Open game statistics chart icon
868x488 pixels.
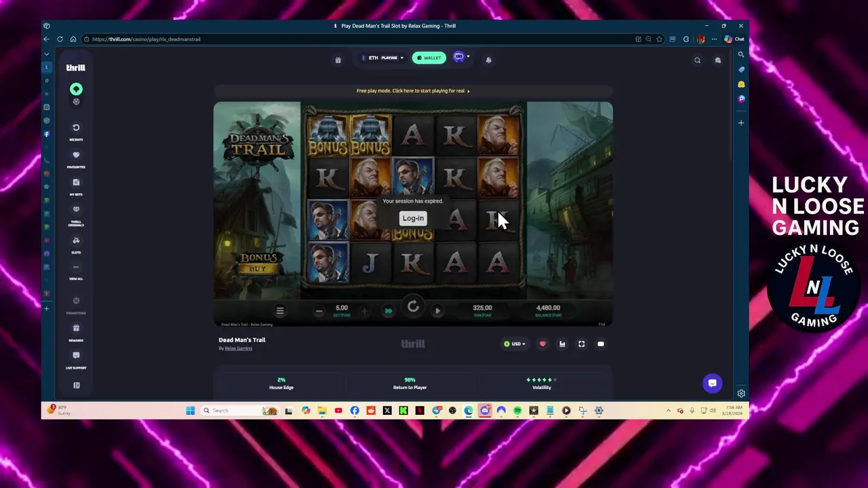coord(562,344)
